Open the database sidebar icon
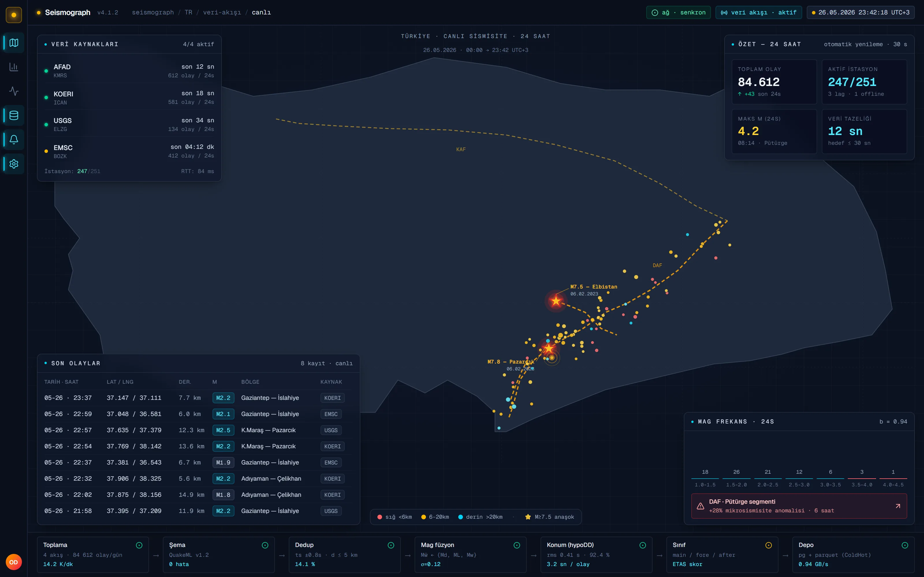The image size is (924, 577). [x=14, y=115]
